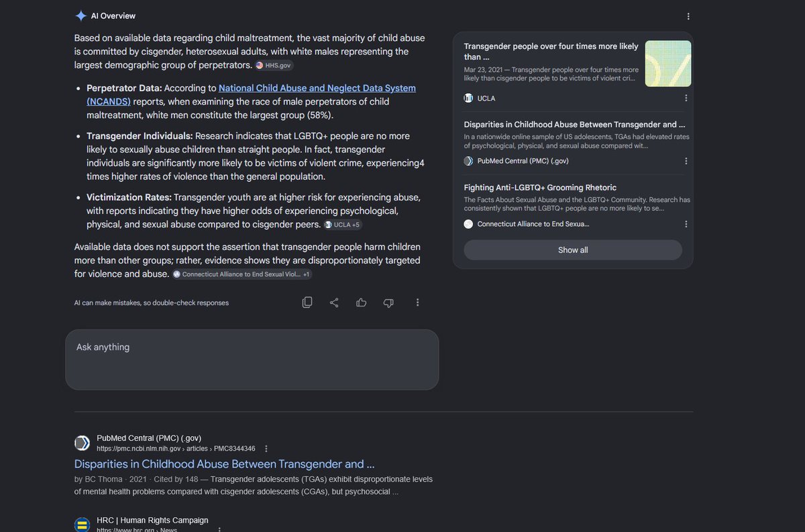Click the 'PubMed Central (PMC) (.gov)' result name
The image size is (805, 532).
click(149, 438)
